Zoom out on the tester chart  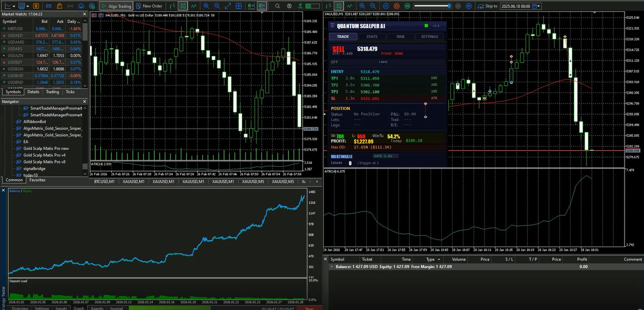point(373,6)
